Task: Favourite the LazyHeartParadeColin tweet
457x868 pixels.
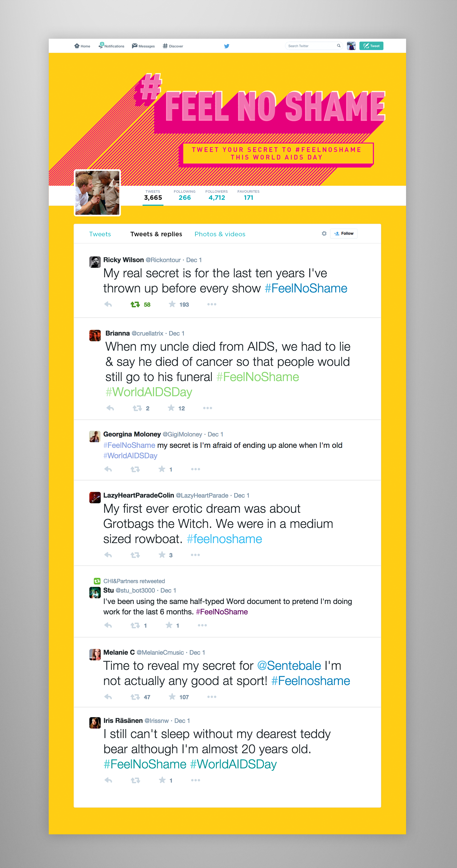Action: 162,555
